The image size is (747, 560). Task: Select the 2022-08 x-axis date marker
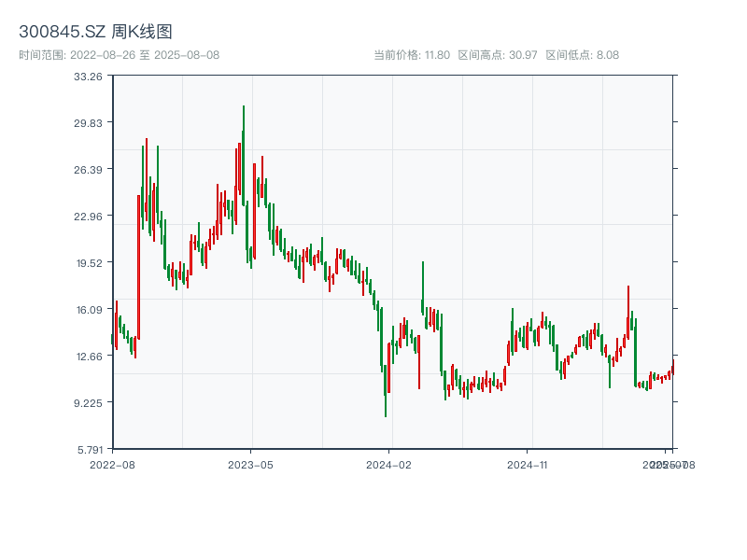tap(112, 464)
